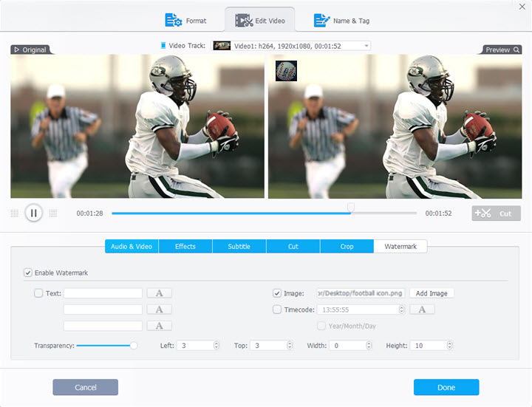The height and width of the screenshot is (407, 532).
Task: Open Timecode font settings icon
Action: point(422,309)
